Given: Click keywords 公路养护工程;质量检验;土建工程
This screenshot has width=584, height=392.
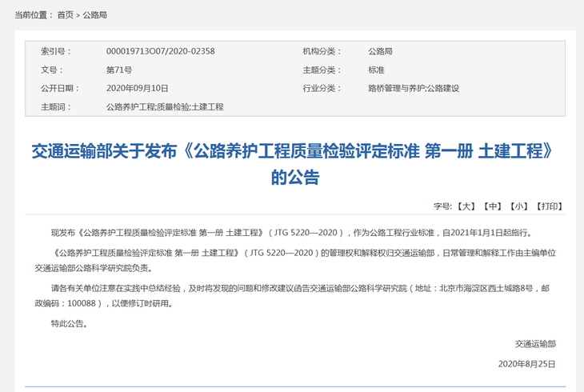Looking at the screenshot, I should [164, 106].
